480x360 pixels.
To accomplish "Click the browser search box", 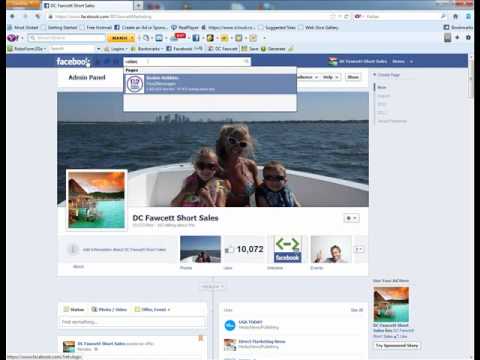I will coord(400,16).
